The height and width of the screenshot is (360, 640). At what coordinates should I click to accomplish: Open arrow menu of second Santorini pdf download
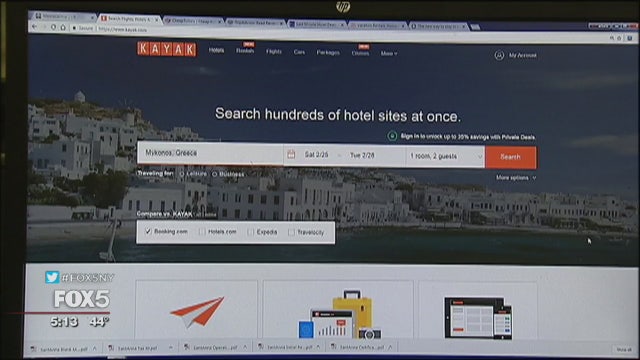(170, 348)
